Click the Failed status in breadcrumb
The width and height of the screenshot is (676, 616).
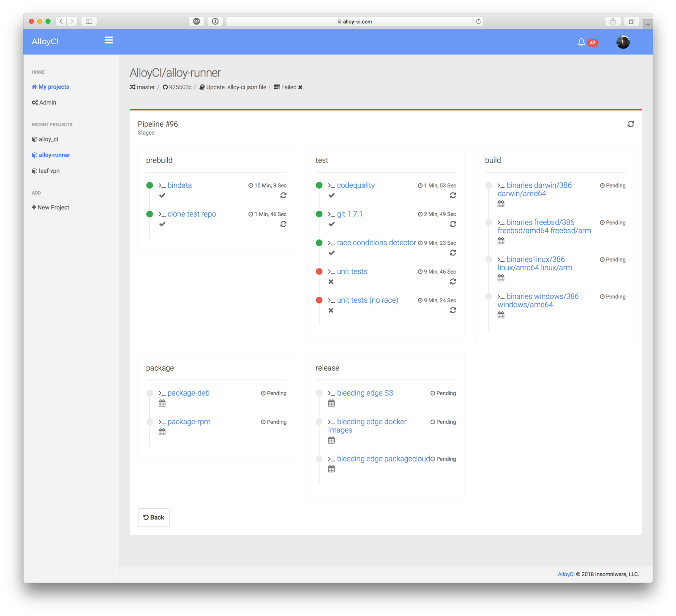coord(289,87)
